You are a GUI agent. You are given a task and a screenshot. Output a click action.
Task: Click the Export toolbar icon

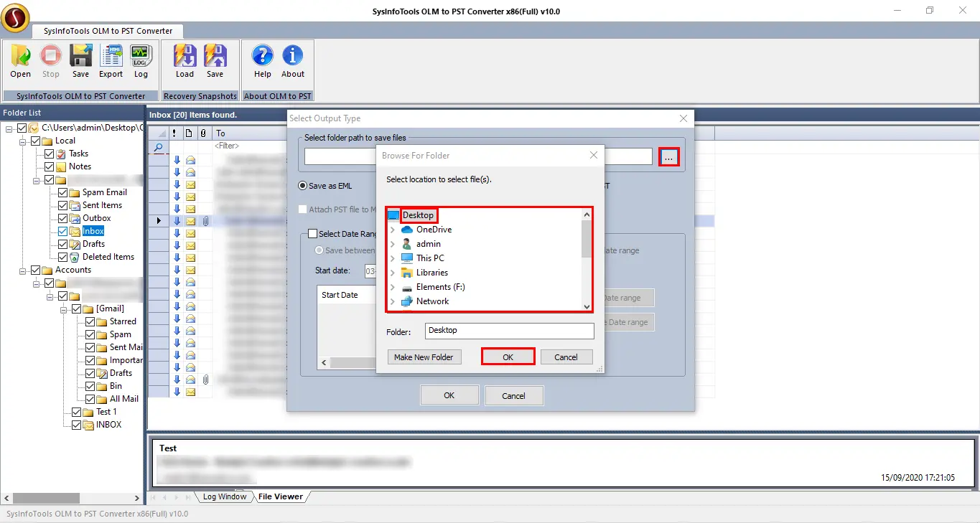tap(111, 57)
